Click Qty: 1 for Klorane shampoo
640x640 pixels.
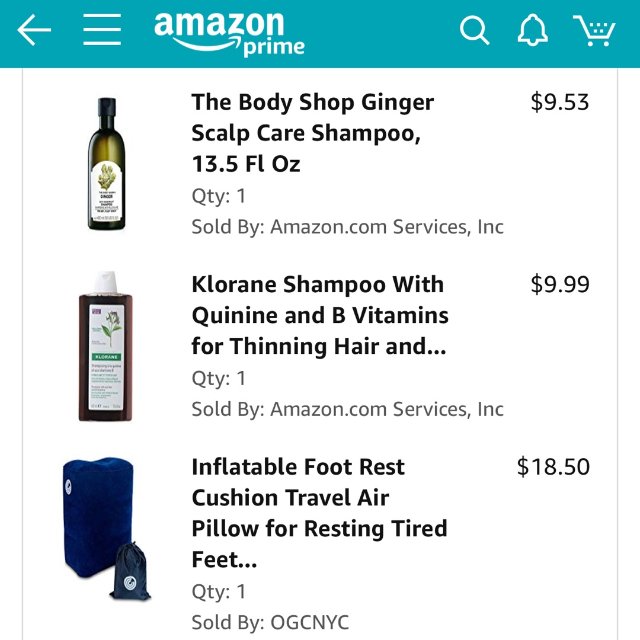point(218,378)
